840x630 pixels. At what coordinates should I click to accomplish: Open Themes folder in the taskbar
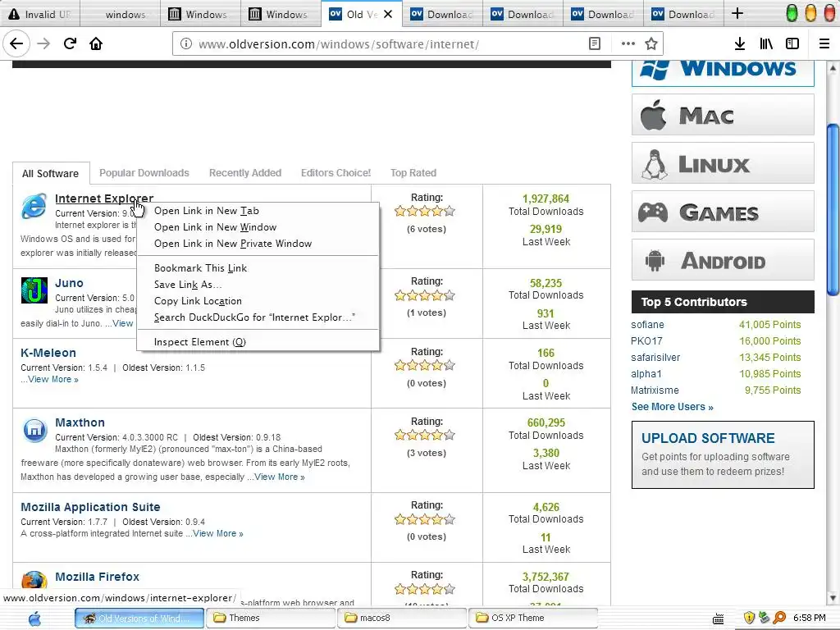(271, 618)
